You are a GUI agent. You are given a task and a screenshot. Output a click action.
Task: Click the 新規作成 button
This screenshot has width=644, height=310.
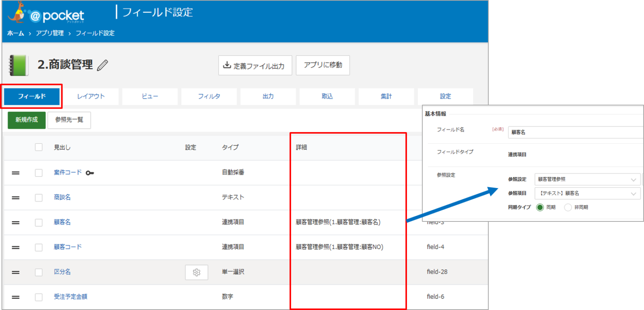coord(27,120)
